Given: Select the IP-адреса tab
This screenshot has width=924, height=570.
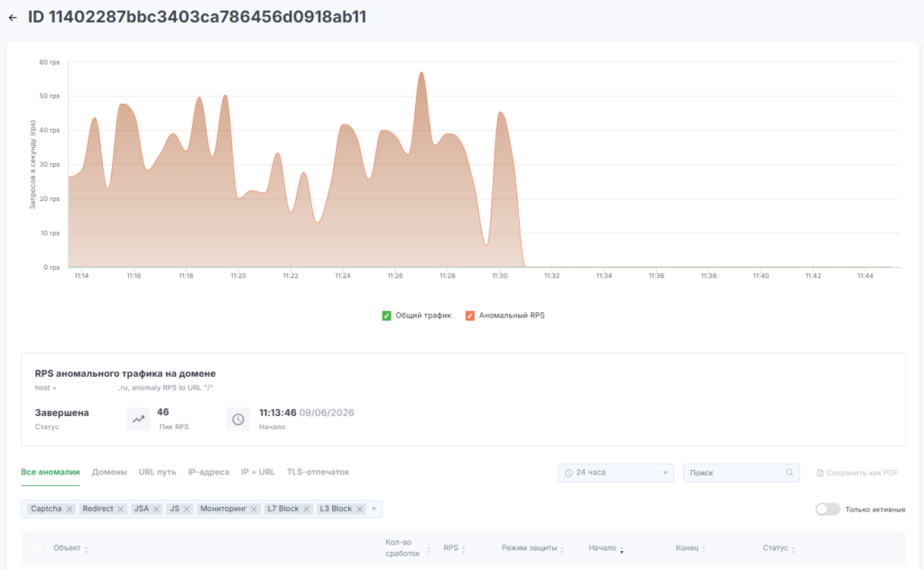Looking at the screenshot, I should [208, 473].
